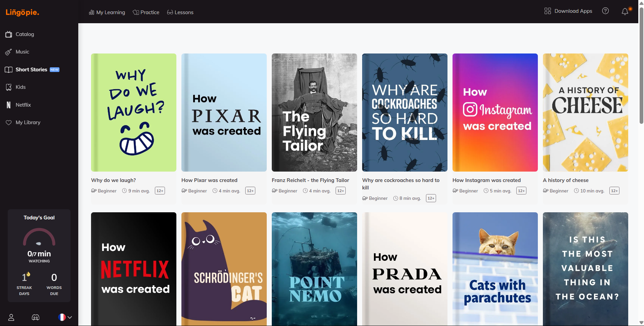The image size is (644, 326).
Task: Click the Catalog TV icon
Action: click(9, 34)
